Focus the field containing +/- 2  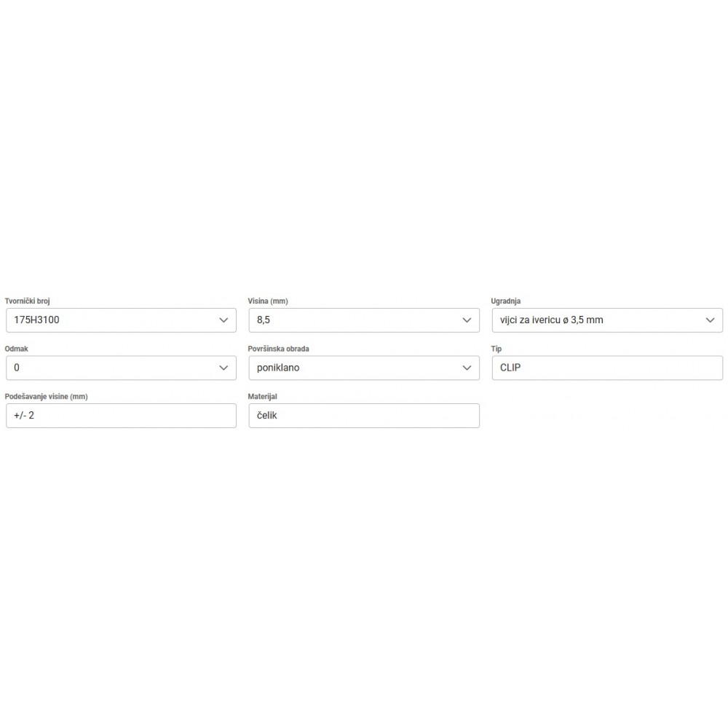coord(121,416)
